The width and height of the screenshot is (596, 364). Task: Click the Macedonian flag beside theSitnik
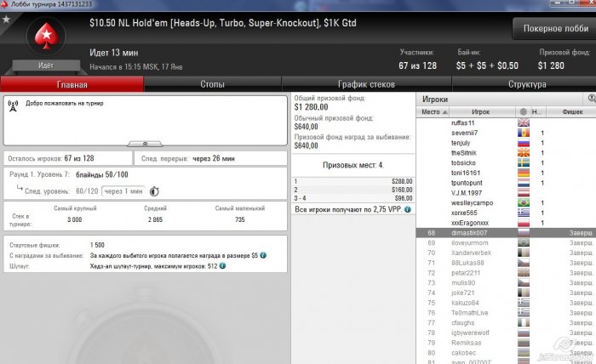(524, 152)
